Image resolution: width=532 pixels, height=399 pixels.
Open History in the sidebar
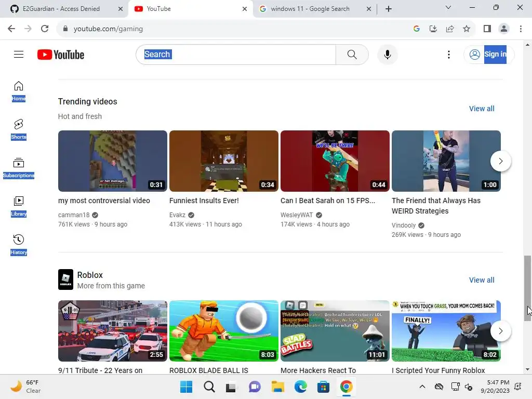click(19, 245)
